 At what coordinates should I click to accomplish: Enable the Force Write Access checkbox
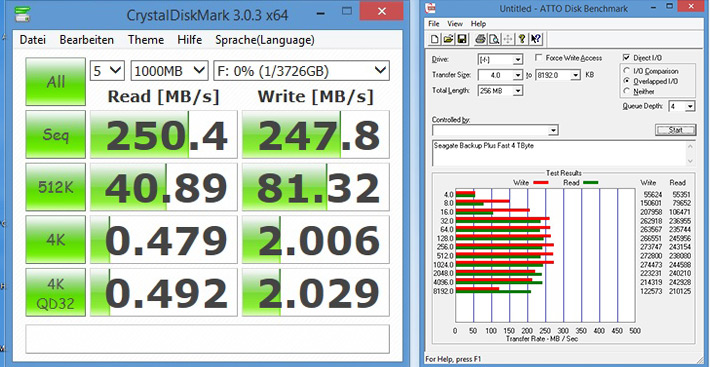coord(538,58)
